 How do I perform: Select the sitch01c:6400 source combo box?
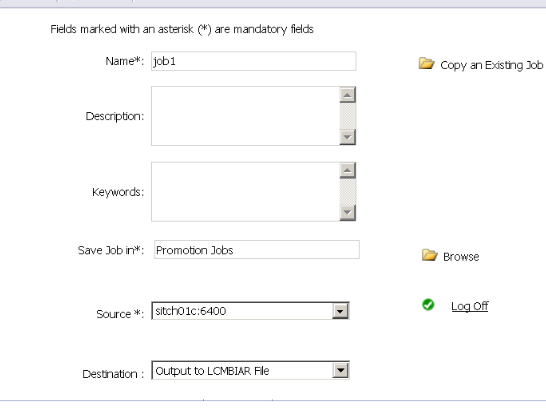tap(250, 311)
